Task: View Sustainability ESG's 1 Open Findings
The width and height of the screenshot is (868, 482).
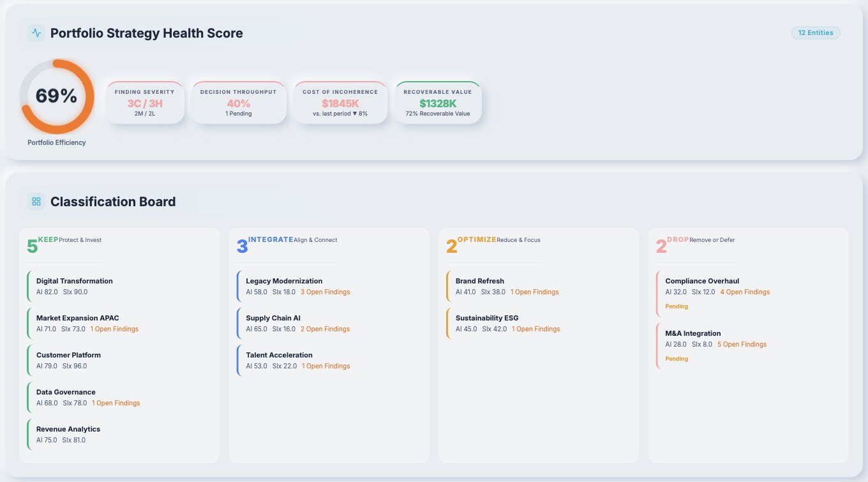Action: pyautogui.click(x=536, y=329)
